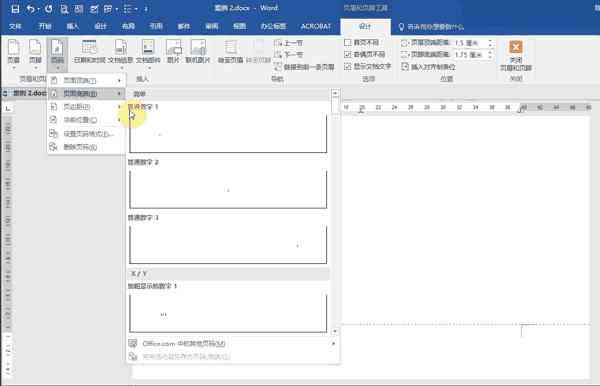Screen dimensions: 600x386
Task: Toggle the Show Document Text (显示文档文字) checkbox
Action: pos(347,67)
